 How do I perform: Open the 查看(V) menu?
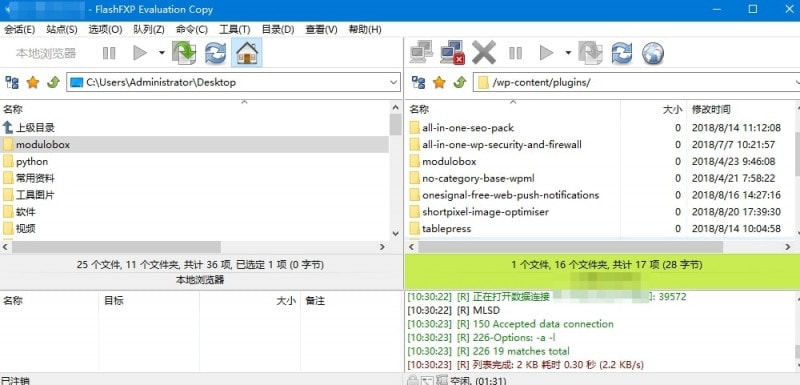(321, 30)
